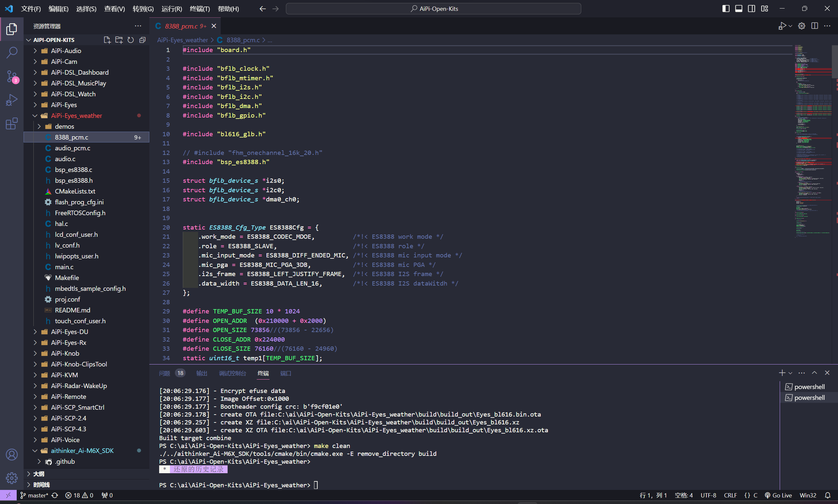This screenshot has height=504, width=838.
Task: Expand the 时间线 timeline section
Action: [86, 485]
